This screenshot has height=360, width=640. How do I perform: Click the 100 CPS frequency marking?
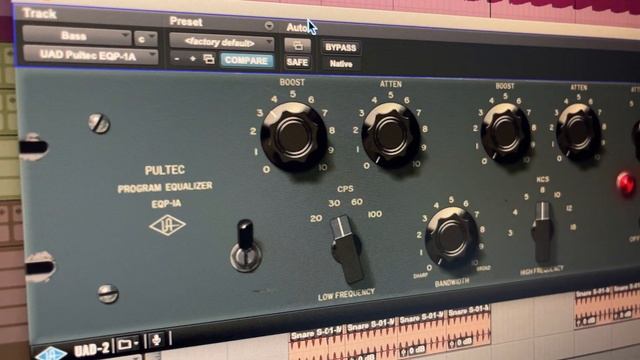tap(375, 214)
